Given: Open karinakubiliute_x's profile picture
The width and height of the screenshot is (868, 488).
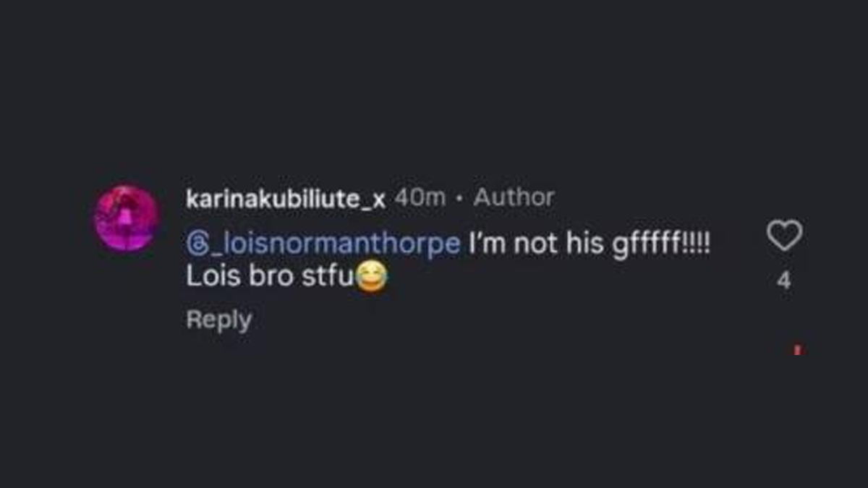Looking at the screenshot, I should (x=127, y=218).
